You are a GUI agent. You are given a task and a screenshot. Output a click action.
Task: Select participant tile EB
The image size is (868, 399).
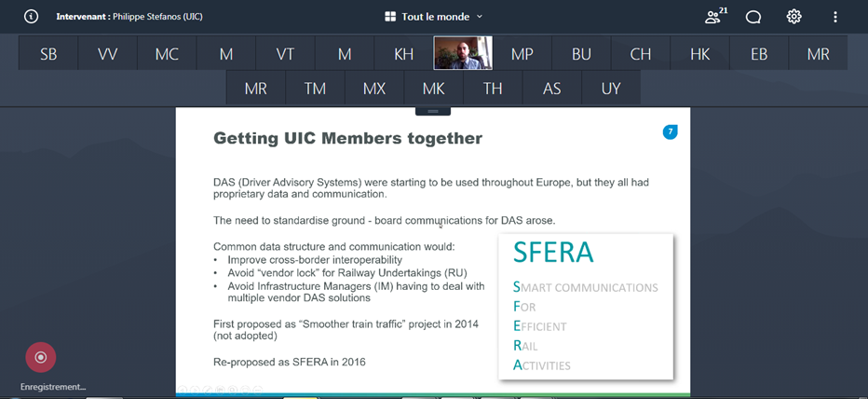(759, 54)
